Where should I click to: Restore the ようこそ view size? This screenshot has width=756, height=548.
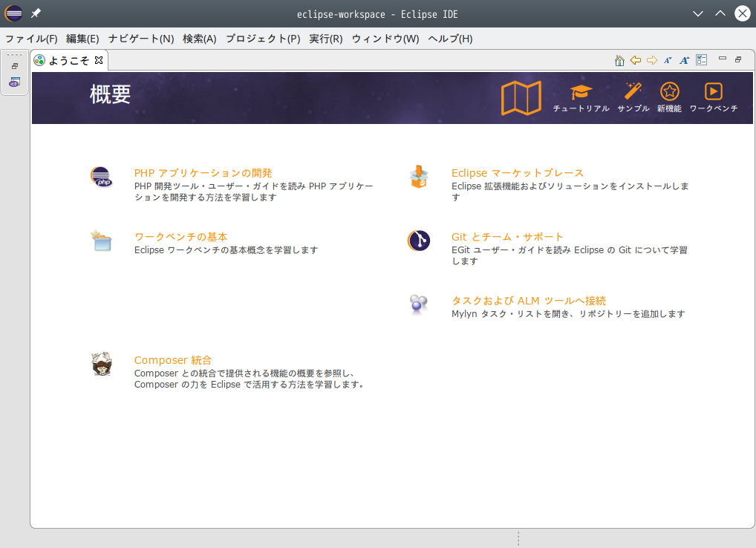click(738, 59)
